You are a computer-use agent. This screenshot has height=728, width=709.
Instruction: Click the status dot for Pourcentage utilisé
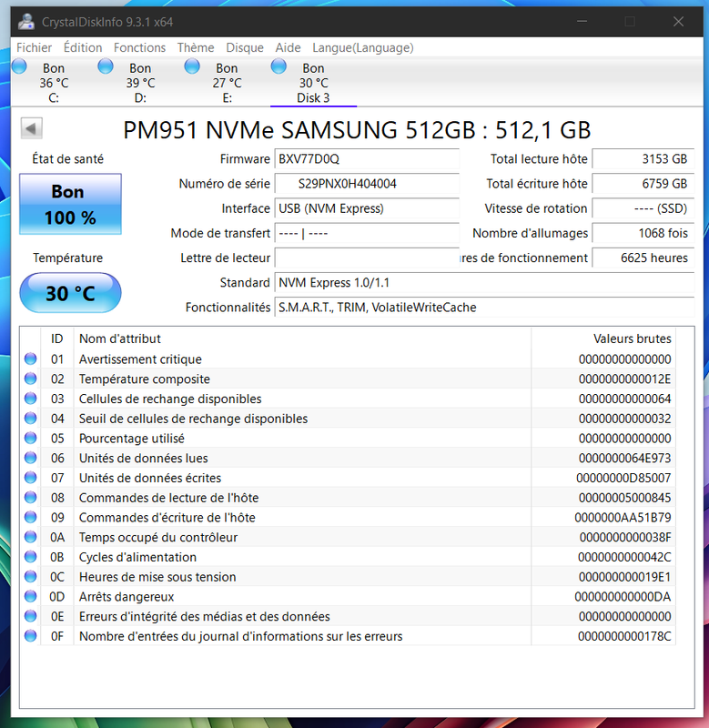pyautogui.click(x=31, y=438)
